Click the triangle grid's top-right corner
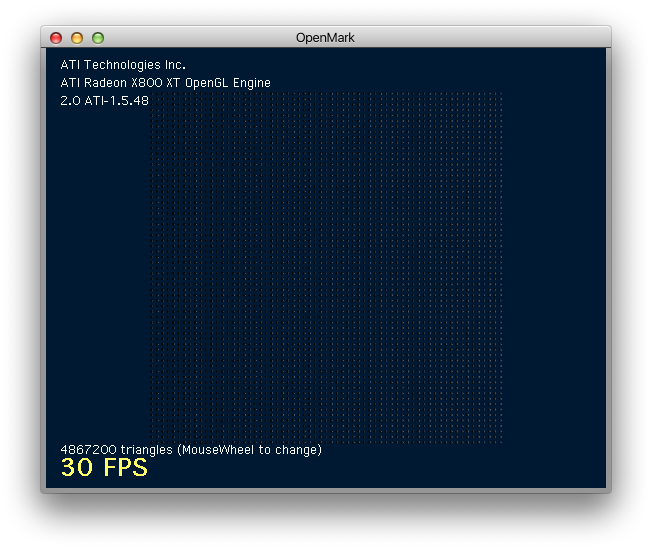 point(499,96)
